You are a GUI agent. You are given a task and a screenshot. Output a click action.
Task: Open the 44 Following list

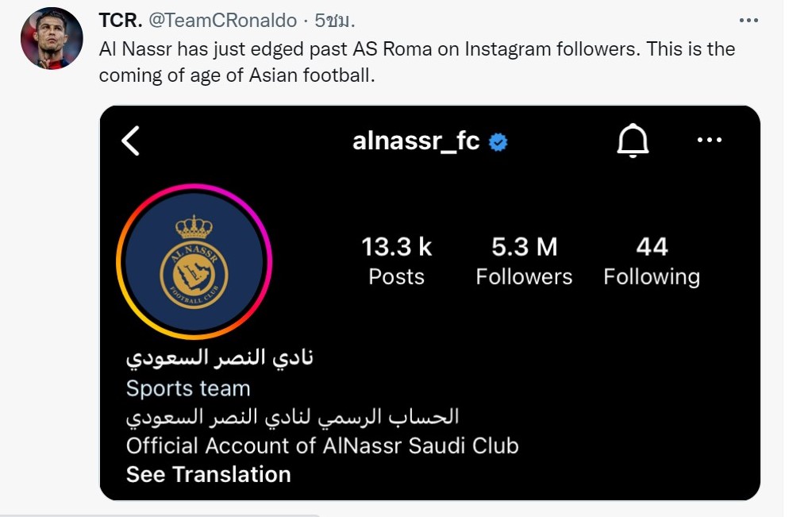tap(652, 261)
